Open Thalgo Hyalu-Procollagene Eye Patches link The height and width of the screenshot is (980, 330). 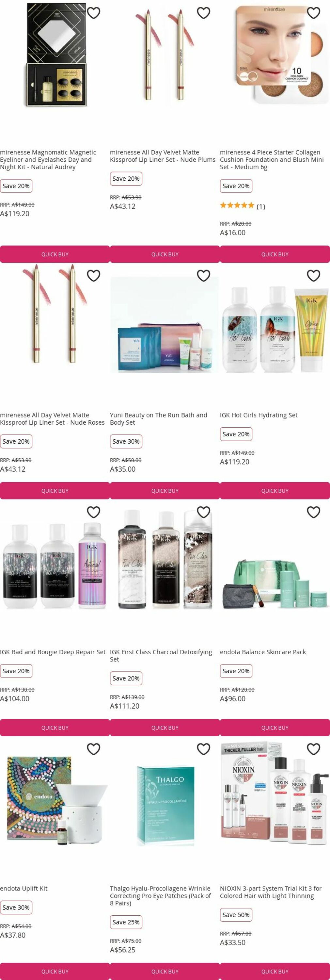161,895
